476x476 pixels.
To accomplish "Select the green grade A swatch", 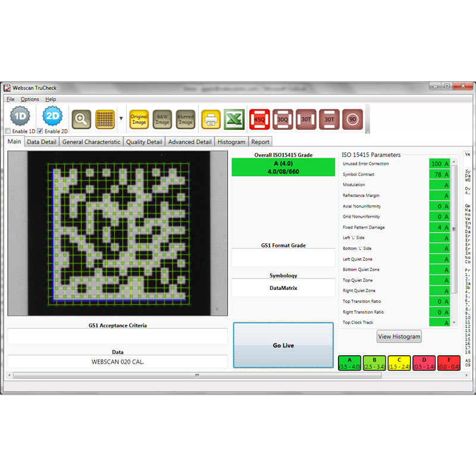I will point(349,362).
